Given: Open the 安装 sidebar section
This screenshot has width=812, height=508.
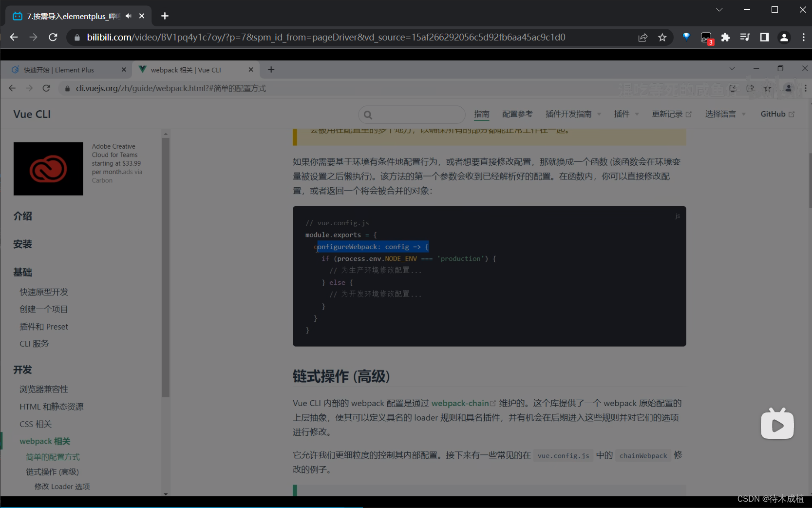Looking at the screenshot, I should click(23, 244).
